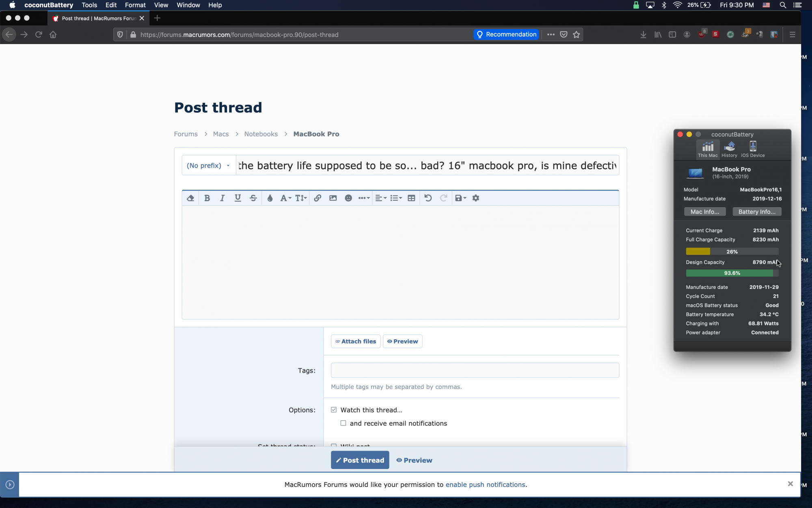Viewport: 812px width, 508px height.
Task: Open the Forums breadcrumb link
Action: (x=186, y=134)
